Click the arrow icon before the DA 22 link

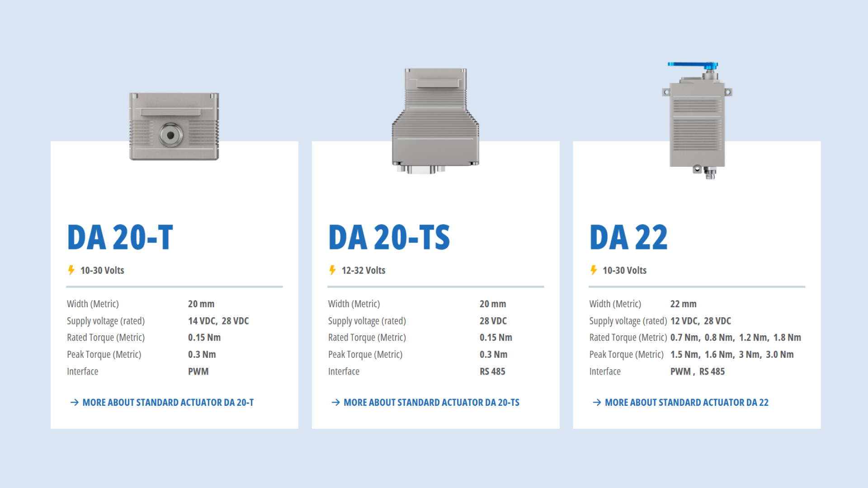tap(597, 402)
